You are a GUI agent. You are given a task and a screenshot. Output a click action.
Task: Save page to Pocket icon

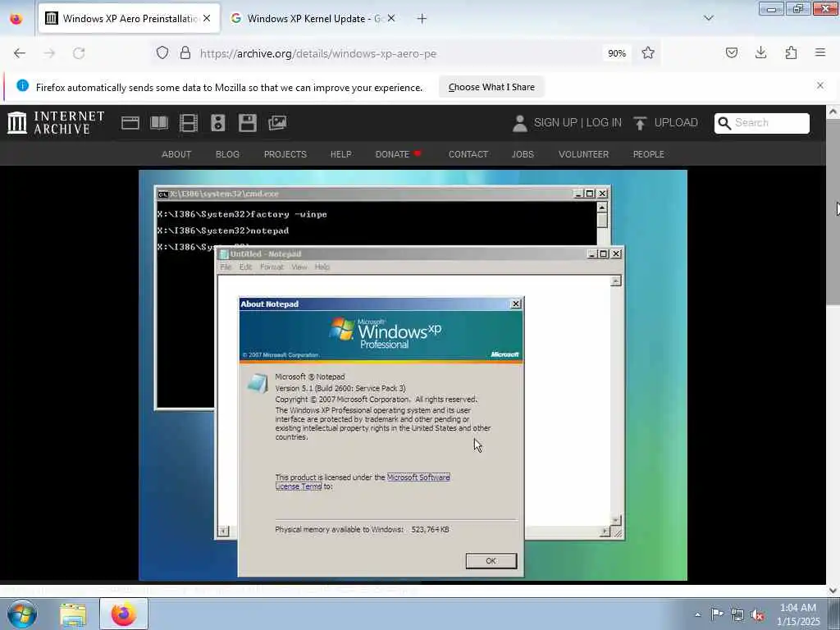coord(731,52)
